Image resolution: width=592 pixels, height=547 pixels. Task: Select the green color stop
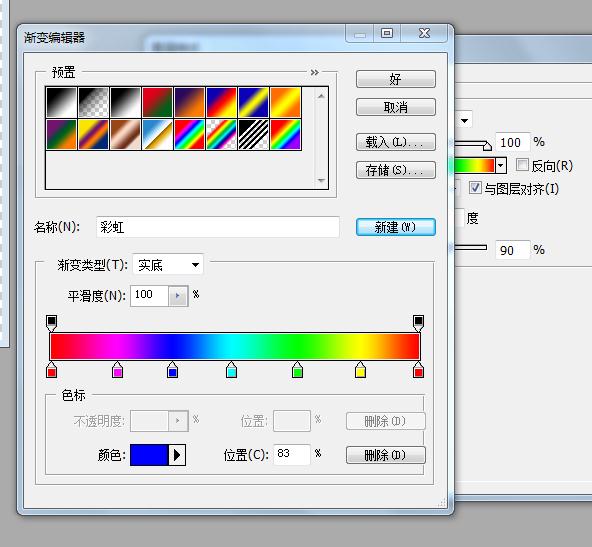pos(298,370)
